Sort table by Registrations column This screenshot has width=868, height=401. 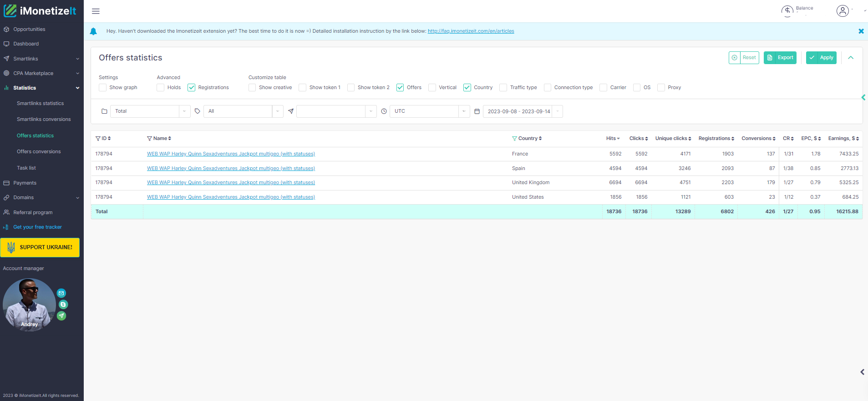(x=716, y=139)
